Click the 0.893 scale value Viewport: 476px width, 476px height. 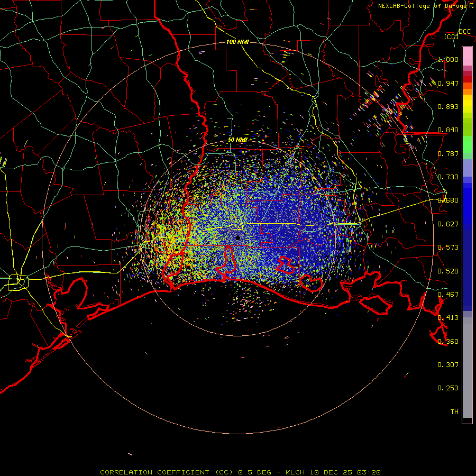pos(448,106)
